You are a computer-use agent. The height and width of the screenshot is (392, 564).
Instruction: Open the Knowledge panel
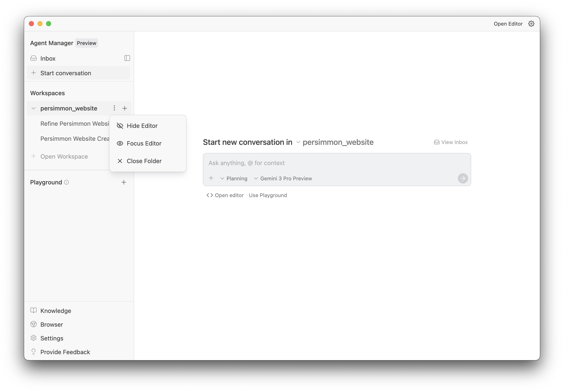(x=56, y=311)
